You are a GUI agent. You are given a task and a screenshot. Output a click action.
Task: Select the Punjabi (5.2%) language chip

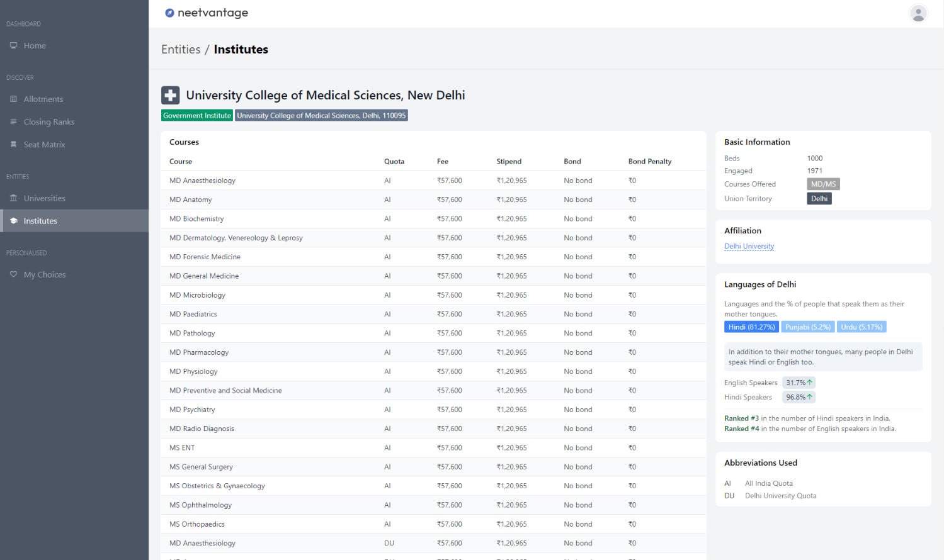tap(807, 327)
